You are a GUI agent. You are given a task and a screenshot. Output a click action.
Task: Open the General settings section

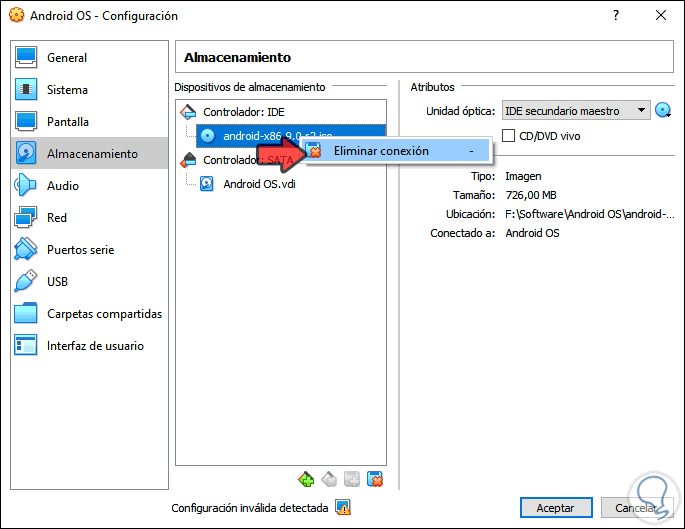(89, 58)
